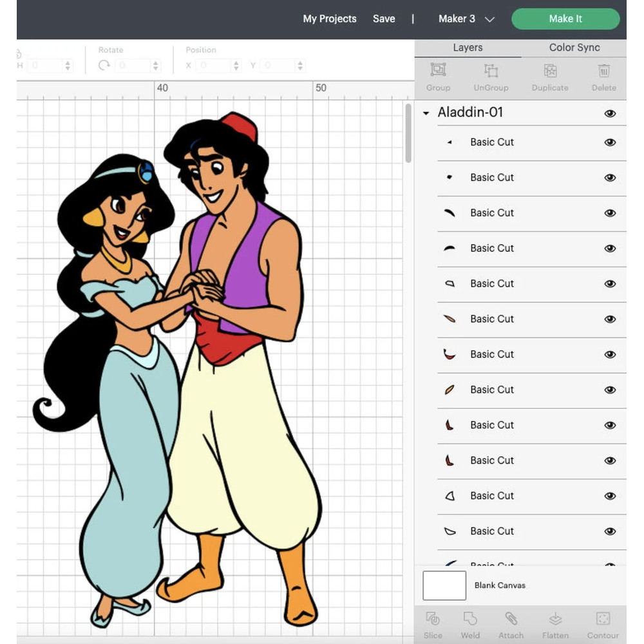Switch to the Color Sync tab
The image size is (644, 644).
tap(574, 47)
